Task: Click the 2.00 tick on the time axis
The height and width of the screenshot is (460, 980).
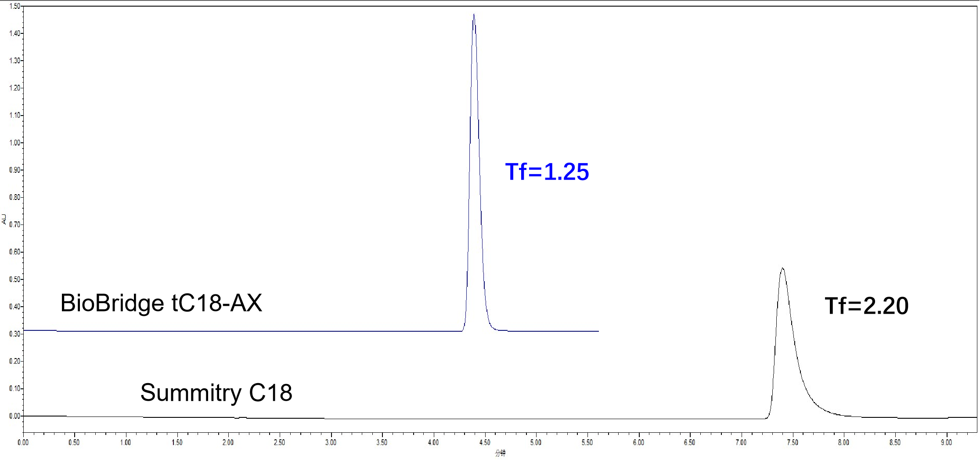Action: point(228,442)
